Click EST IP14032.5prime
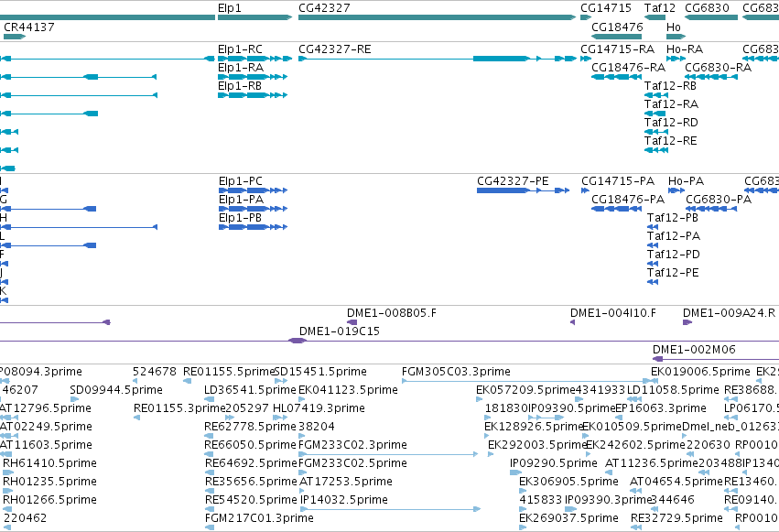779x532 pixels. [x=391, y=509]
